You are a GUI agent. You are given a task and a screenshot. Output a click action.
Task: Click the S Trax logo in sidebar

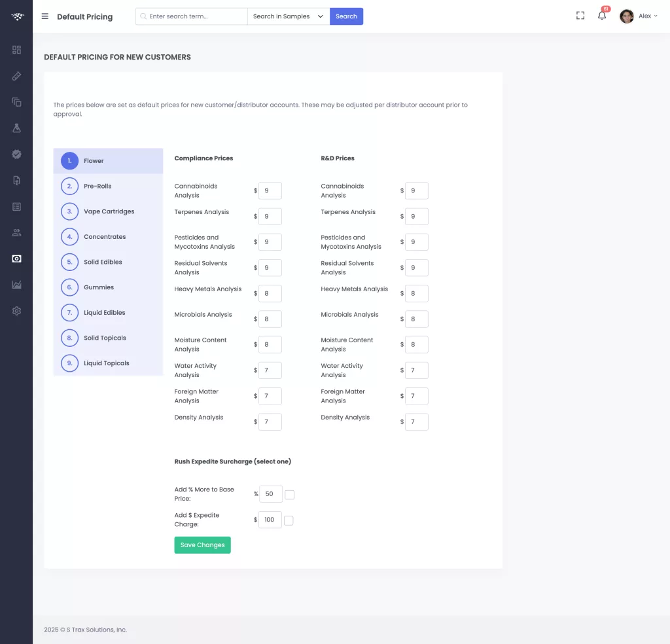[x=17, y=16]
